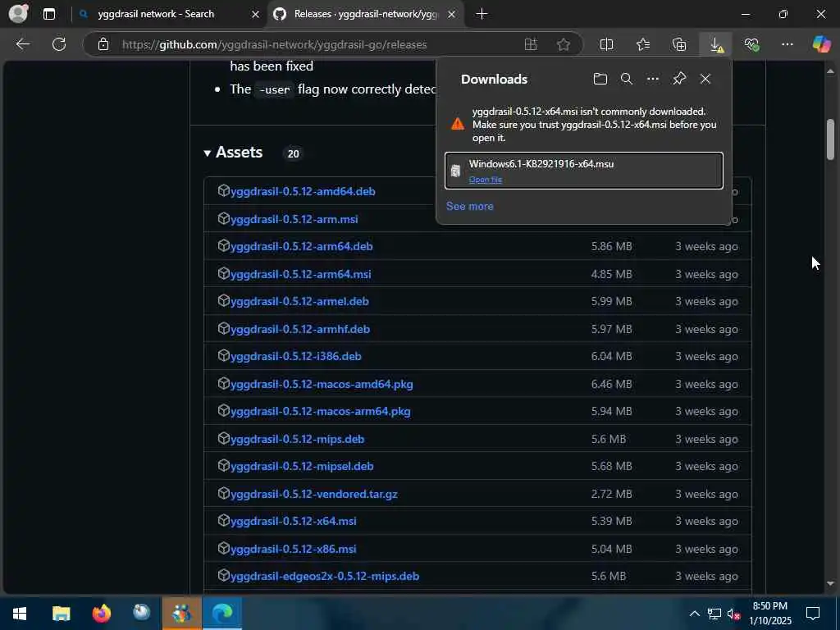The width and height of the screenshot is (840, 630).
Task: Show hidden system tray icons
Action: click(x=694, y=614)
